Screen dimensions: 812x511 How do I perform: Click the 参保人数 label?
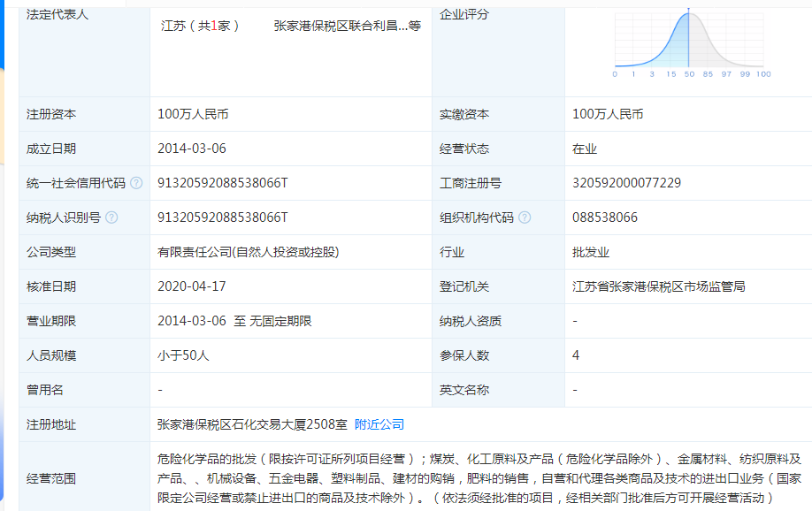point(464,355)
